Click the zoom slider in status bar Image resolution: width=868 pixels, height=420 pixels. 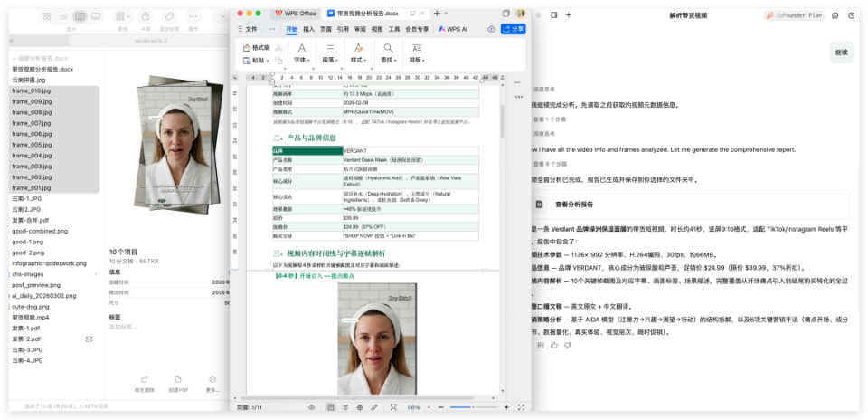click(x=470, y=407)
